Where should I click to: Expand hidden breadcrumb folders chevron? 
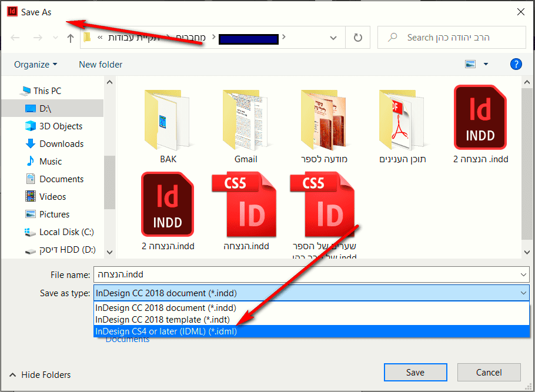99,37
